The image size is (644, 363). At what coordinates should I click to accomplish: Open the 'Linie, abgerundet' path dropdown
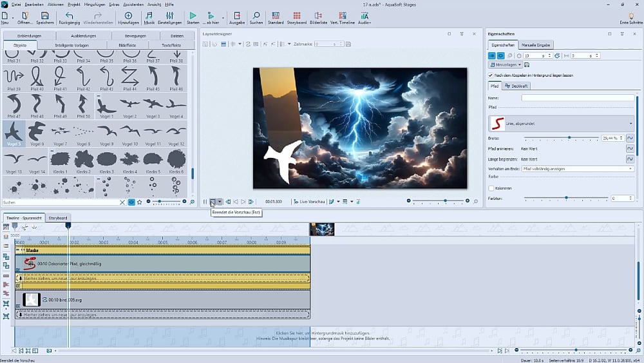coord(561,123)
